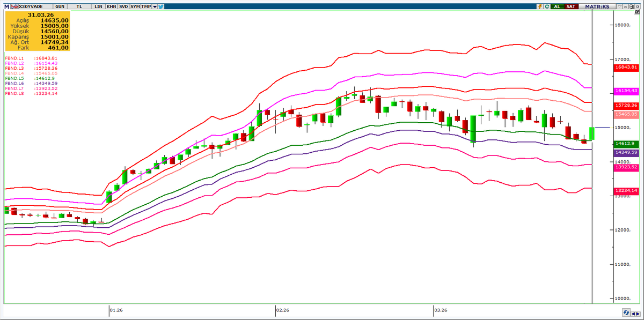Click the Matriks M logo icon
Viewport: 644px width, 320px height.
click(6, 6)
